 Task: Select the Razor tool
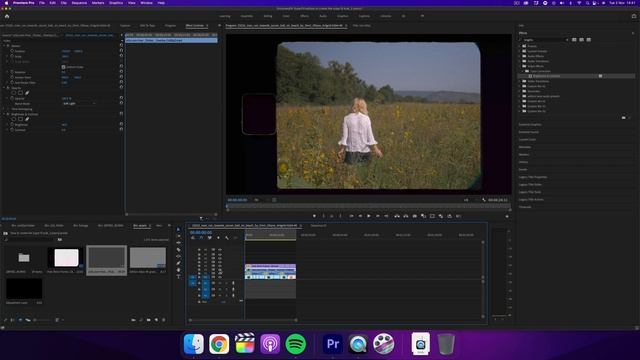[178, 249]
